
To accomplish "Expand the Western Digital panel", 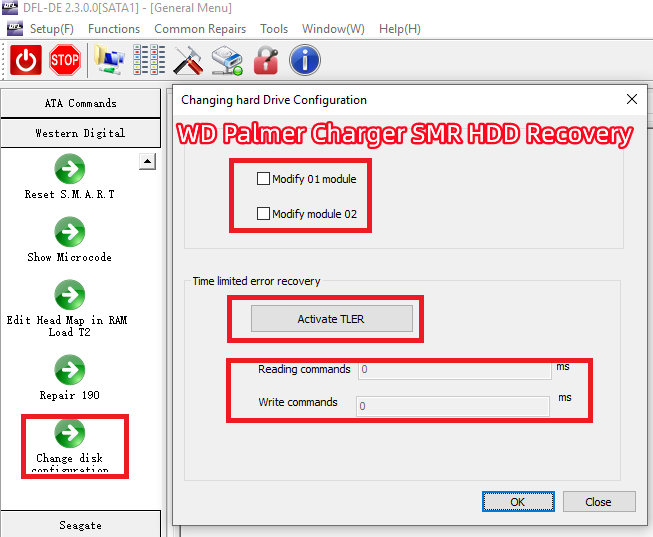I will (80, 133).
